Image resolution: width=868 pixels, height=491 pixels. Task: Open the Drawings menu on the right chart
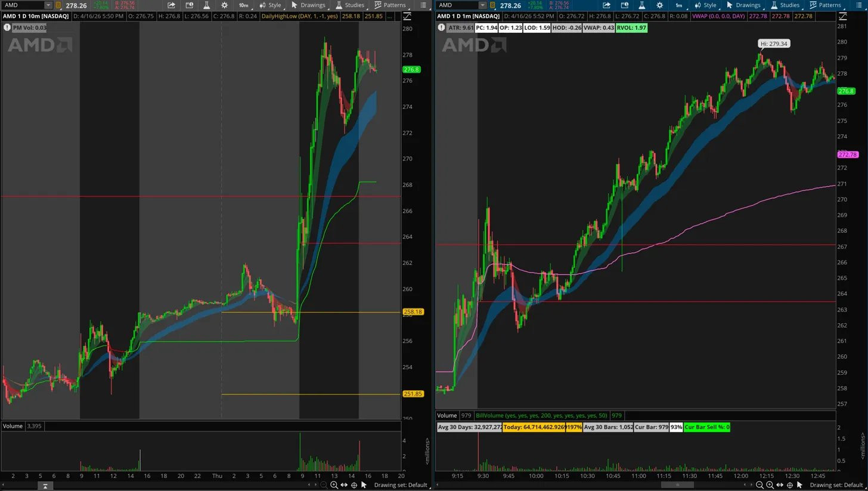pyautogui.click(x=743, y=5)
